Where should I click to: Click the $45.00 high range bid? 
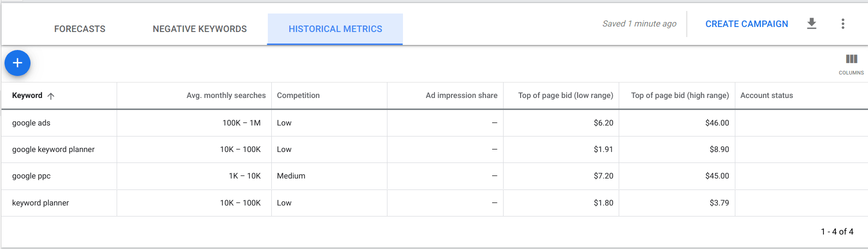click(x=717, y=176)
